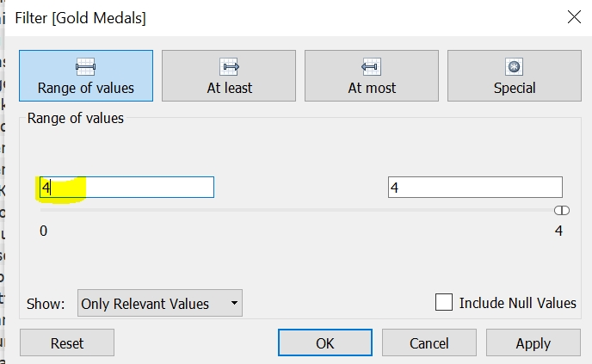
Task: Select the Range of values mode label
Action: click(x=86, y=88)
